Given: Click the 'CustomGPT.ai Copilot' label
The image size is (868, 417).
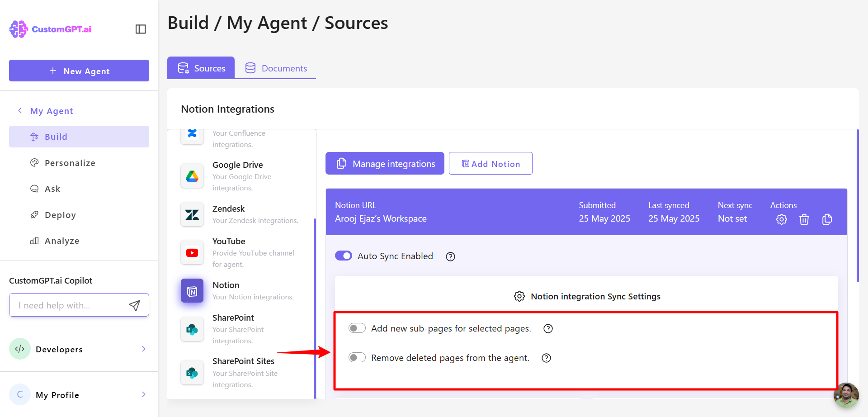Looking at the screenshot, I should [51, 281].
